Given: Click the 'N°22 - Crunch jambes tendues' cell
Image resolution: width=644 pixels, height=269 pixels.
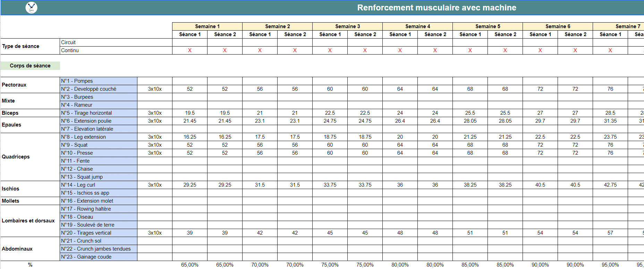Looking at the screenshot, I should (99, 249).
